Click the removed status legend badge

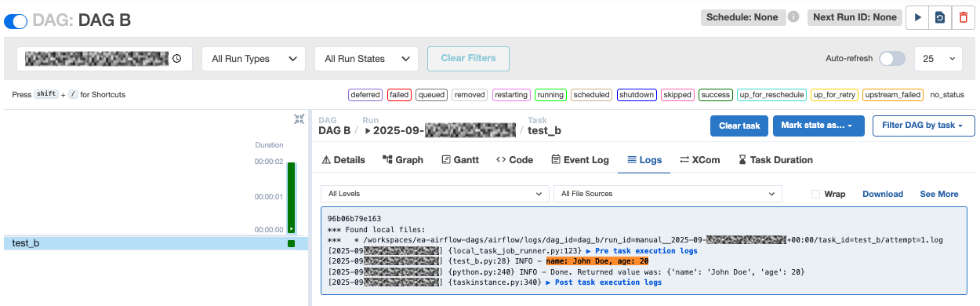pos(470,95)
